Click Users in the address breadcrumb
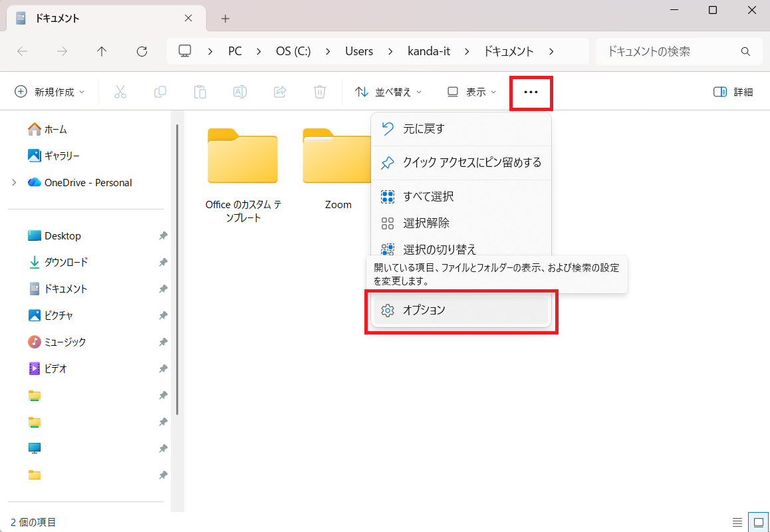Image resolution: width=770 pixels, height=532 pixels. pos(359,51)
